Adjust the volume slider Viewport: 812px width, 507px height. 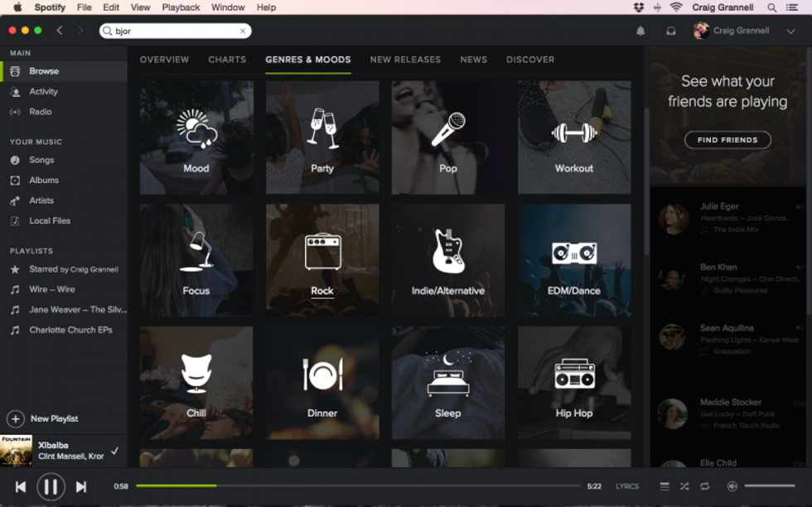[769, 486]
